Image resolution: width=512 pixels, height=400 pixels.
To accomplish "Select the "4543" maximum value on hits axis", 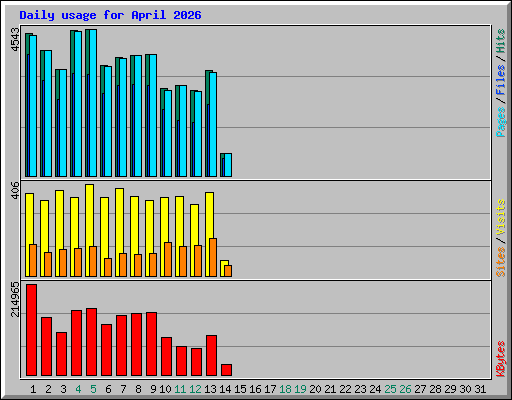I will pyautogui.click(x=15, y=40).
